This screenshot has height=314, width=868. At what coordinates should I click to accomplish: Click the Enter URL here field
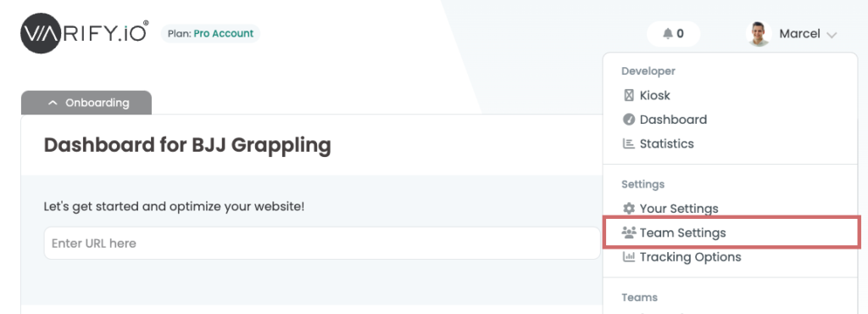[x=321, y=243]
